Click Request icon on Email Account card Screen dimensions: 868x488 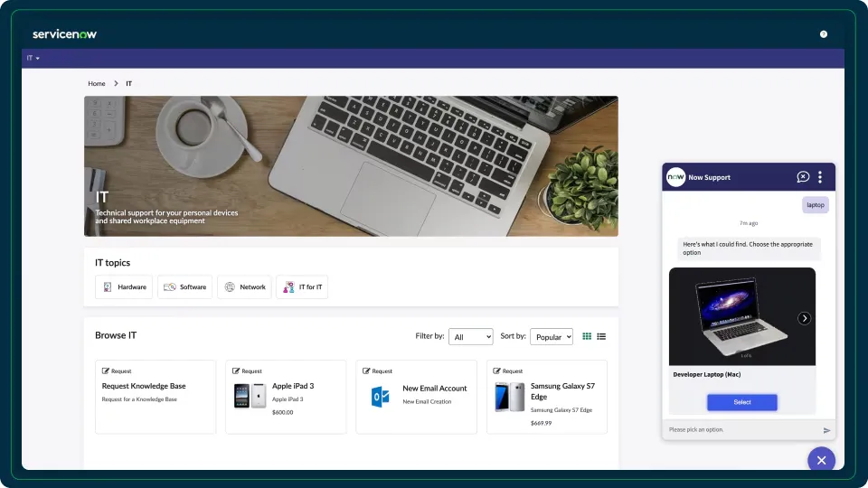pos(366,371)
